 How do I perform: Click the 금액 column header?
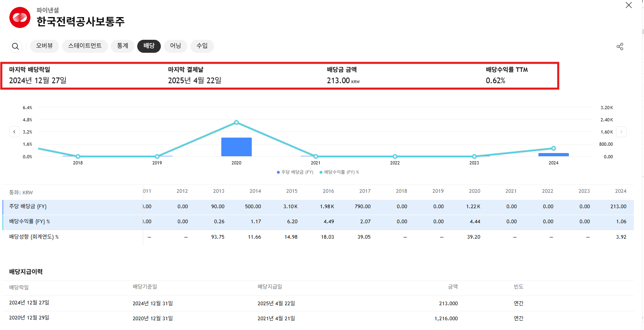point(453,287)
